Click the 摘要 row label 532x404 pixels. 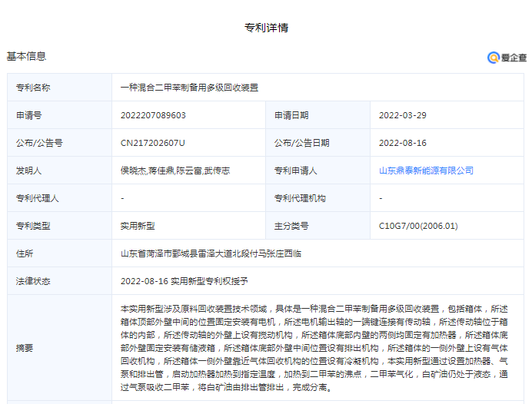pos(25,347)
